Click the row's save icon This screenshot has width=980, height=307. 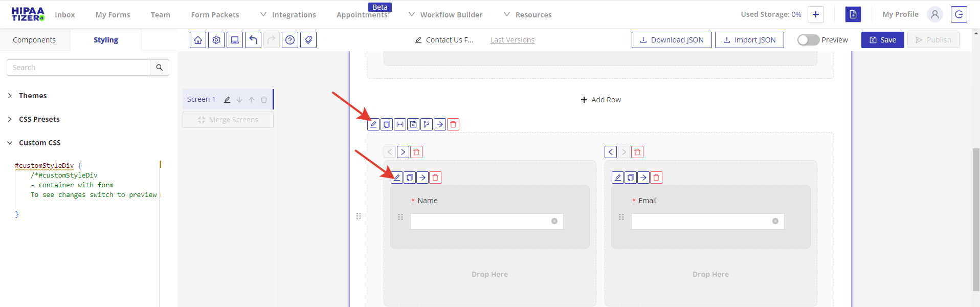click(x=413, y=124)
